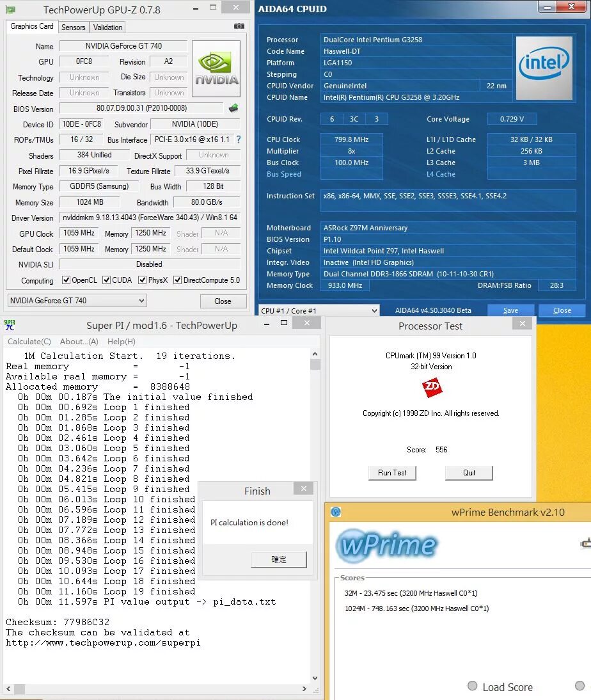The image size is (591, 700).
Task: Click the ZD logo in Processor Test
Action: pos(432,386)
